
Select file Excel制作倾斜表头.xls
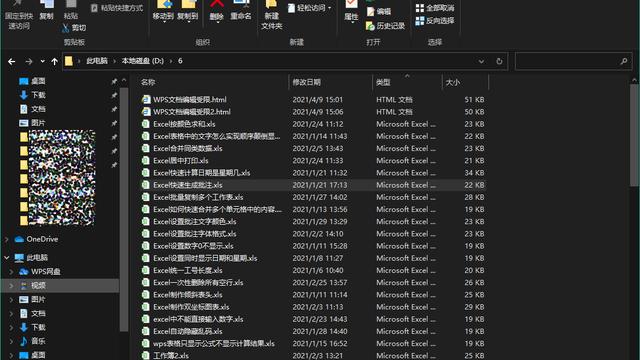tap(313, 295)
